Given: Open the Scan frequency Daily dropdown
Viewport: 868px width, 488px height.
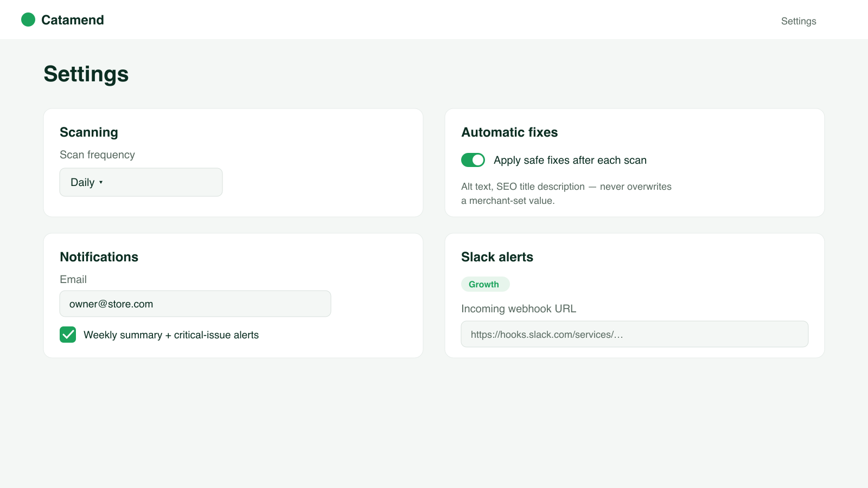Looking at the screenshot, I should coord(141,182).
